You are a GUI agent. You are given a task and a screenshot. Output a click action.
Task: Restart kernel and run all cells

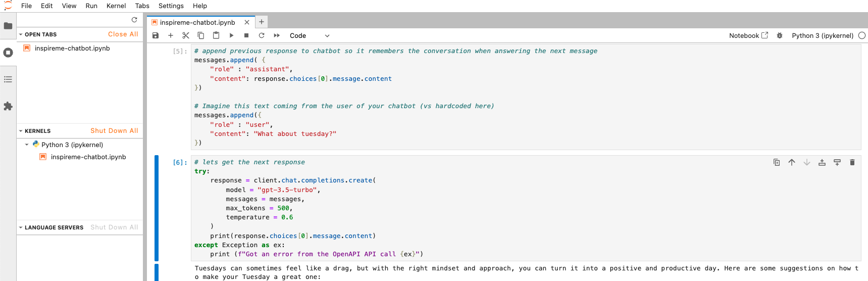(x=277, y=35)
